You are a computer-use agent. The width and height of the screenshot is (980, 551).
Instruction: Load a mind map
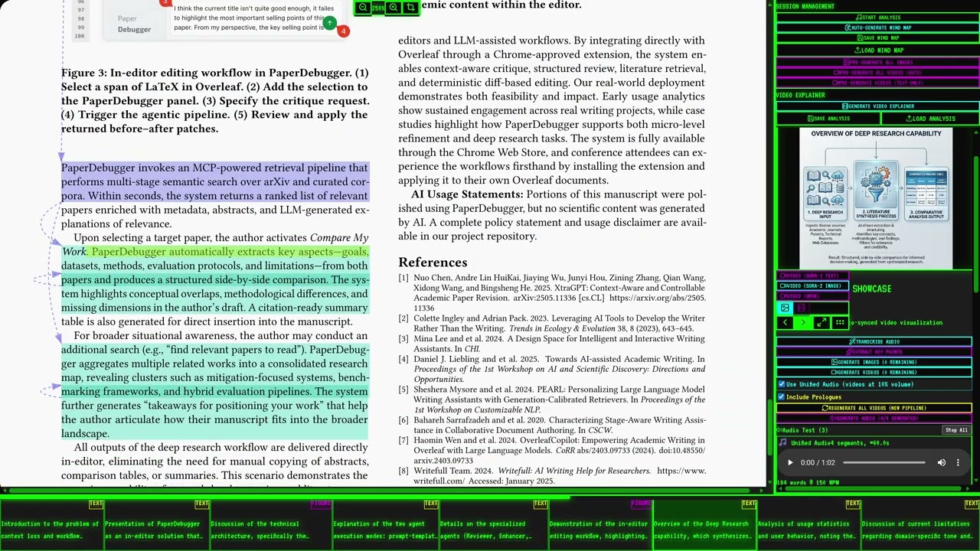click(877, 50)
